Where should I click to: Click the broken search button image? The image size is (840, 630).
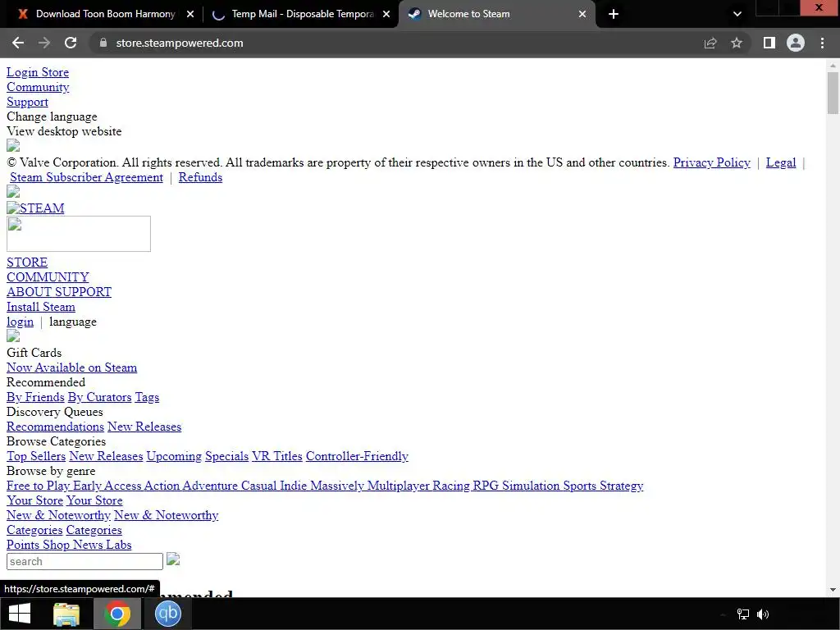point(173,559)
